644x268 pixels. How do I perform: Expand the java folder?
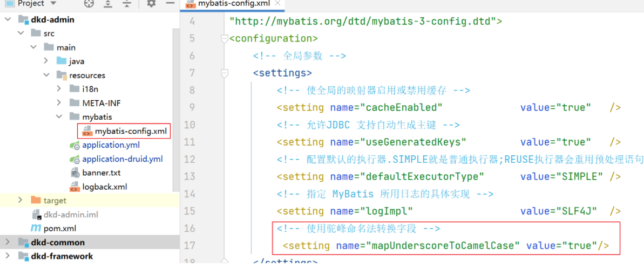pyautogui.click(x=46, y=61)
